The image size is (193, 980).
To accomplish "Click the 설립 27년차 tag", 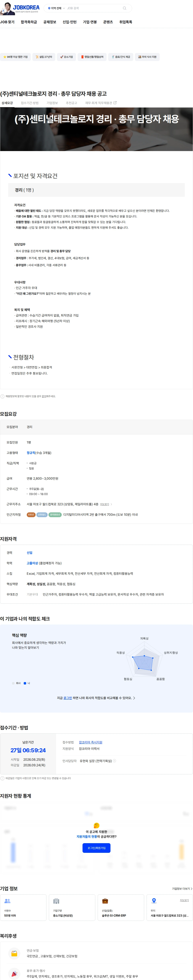I will [44, 57].
